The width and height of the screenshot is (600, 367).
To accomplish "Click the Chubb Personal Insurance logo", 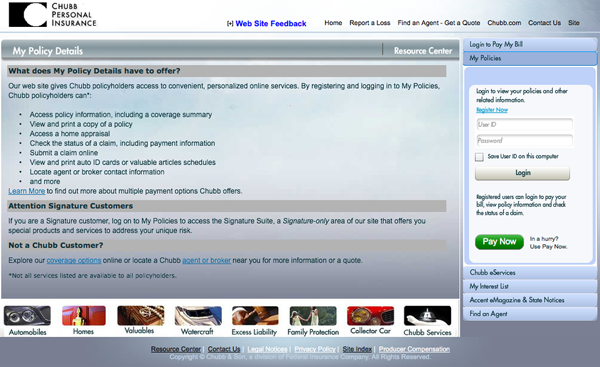I will pyautogui.click(x=52, y=15).
